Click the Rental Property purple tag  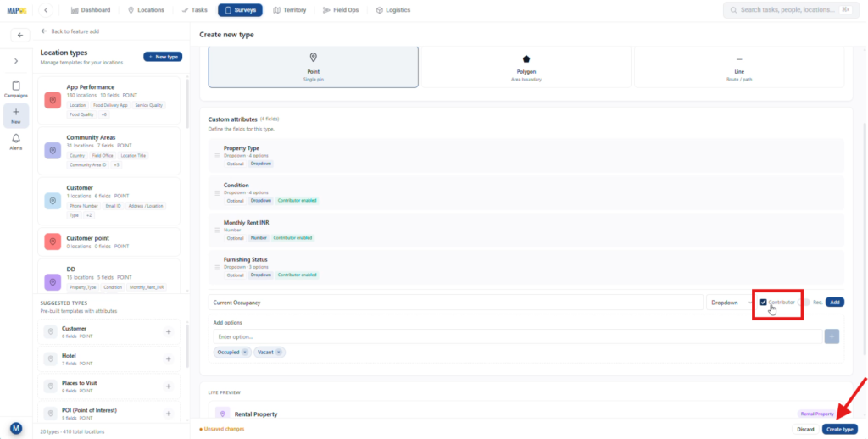coord(817,414)
